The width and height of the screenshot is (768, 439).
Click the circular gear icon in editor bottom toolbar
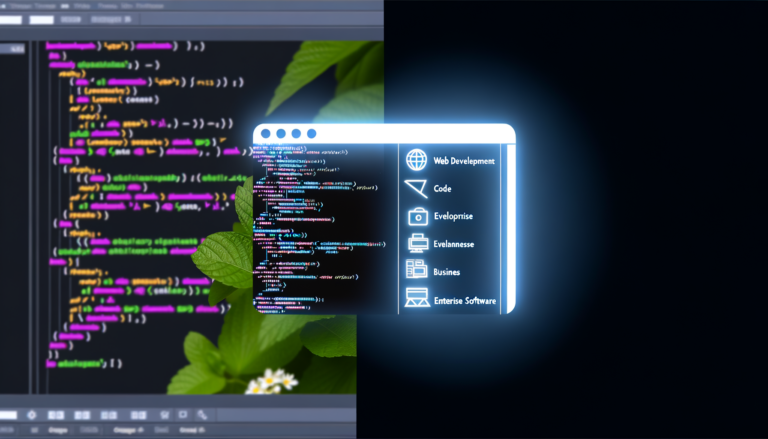click(32, 415)
